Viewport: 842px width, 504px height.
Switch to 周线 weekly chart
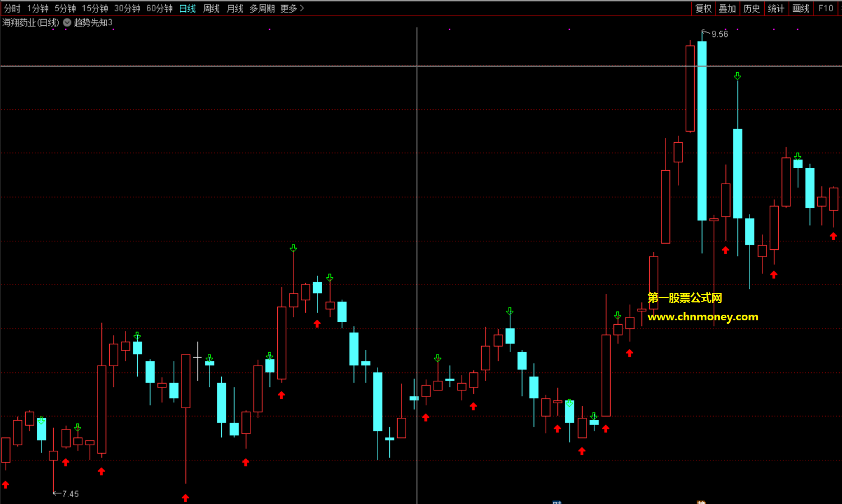coord(211,8)
